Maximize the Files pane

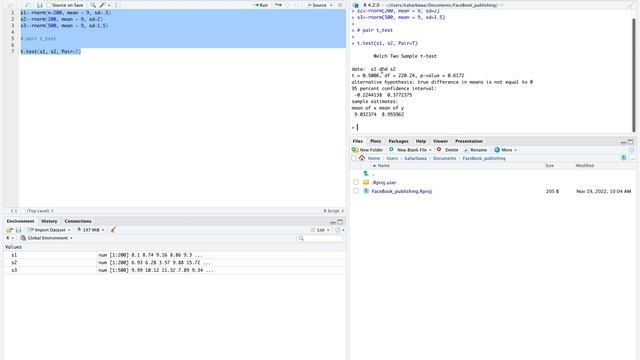tap(631, 142)
